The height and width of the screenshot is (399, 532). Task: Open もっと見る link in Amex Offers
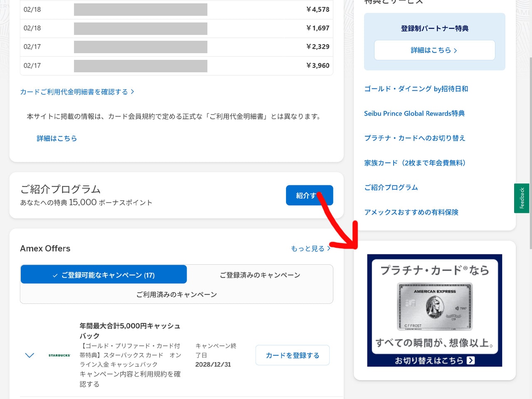tap(310, 249)
